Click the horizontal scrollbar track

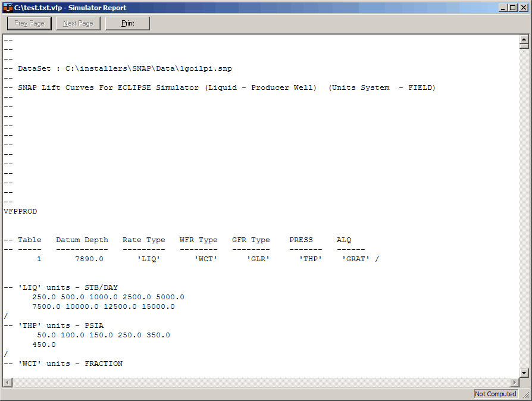pyautogui.click(x=262, y=382)
